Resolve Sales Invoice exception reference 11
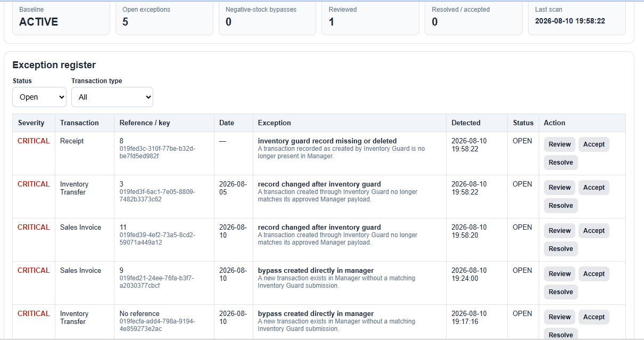This screenshot has width=644, height=340. [560, 249]
